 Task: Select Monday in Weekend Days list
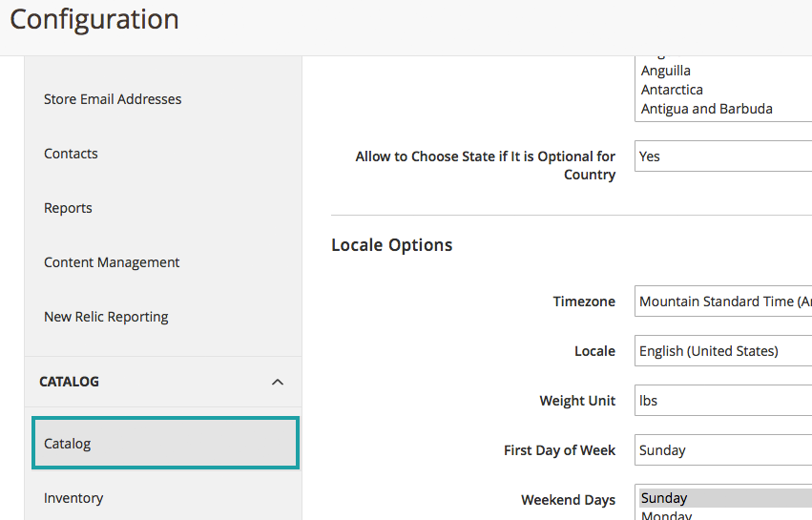666,515
